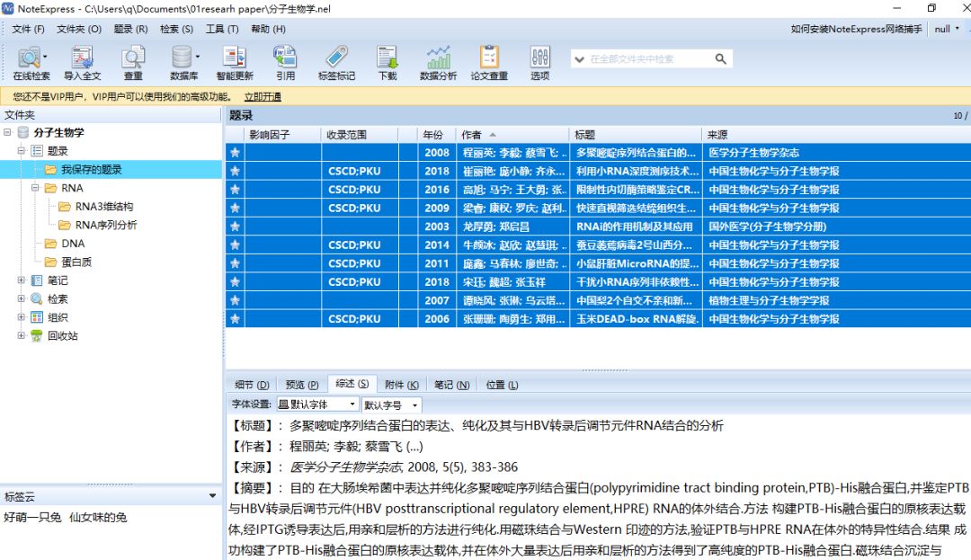
Task: Collapse the 题录 tree node
Action: pyautogui.click(x=21, y=151)
